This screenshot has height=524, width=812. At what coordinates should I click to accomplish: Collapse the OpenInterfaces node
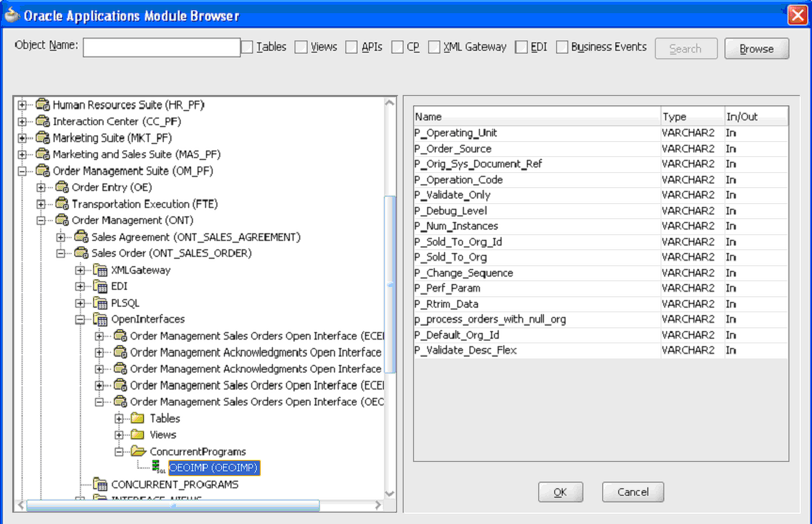(x=80, y=320)
